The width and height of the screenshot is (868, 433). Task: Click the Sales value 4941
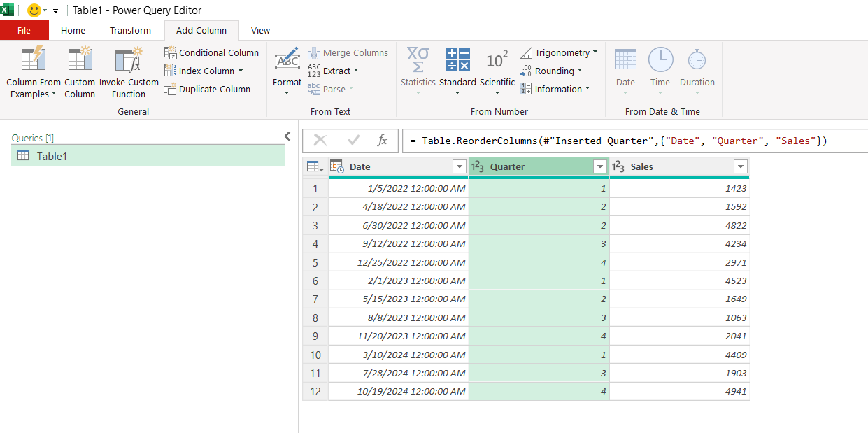click(x=679, y=391)
